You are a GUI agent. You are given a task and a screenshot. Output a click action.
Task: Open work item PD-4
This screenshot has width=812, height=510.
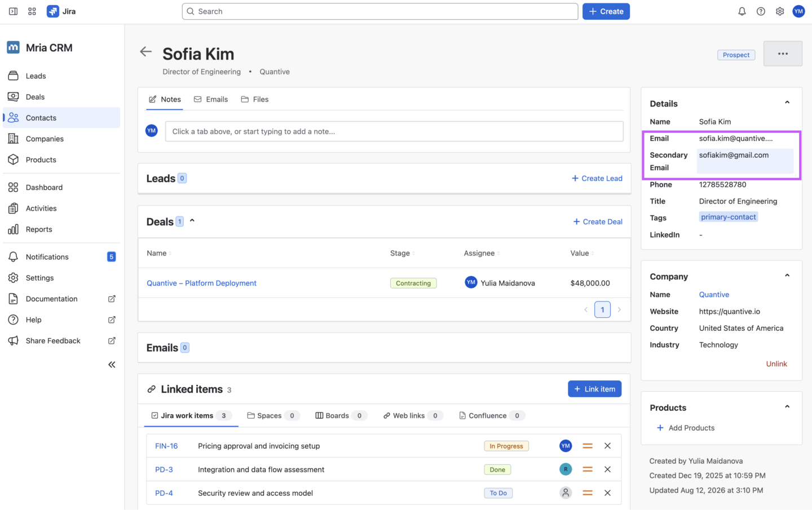(x=164, y=493)
